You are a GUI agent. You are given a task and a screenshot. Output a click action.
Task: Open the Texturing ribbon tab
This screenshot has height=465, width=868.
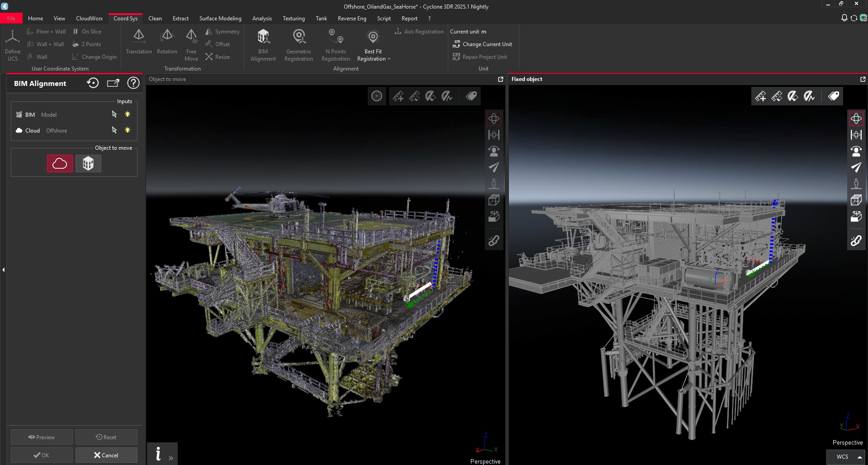click(x=293, y=19)
